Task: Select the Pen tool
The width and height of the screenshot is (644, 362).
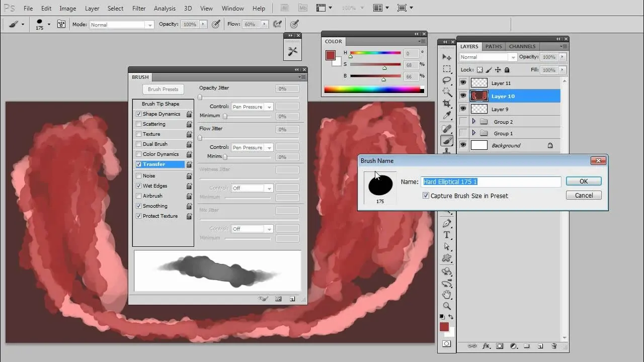Action: 447,223
